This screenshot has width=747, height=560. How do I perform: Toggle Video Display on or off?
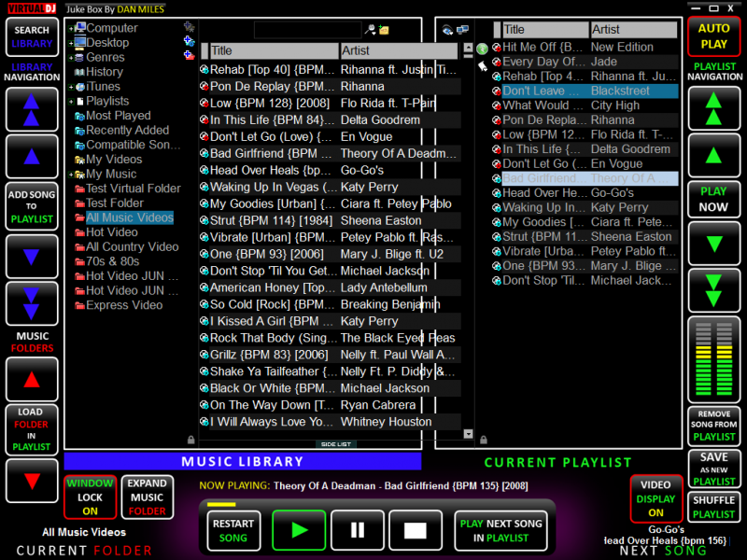click(x=655, y=497)
